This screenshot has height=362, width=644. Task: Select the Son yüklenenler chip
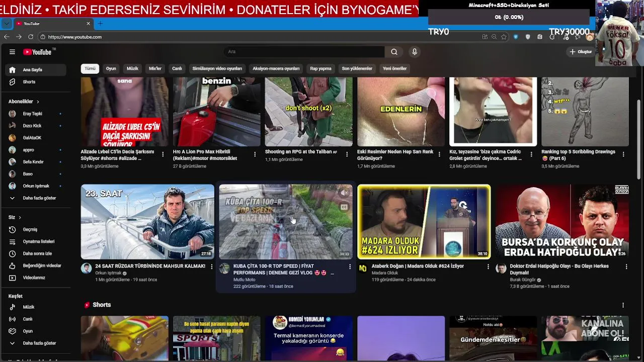[357, 68]
